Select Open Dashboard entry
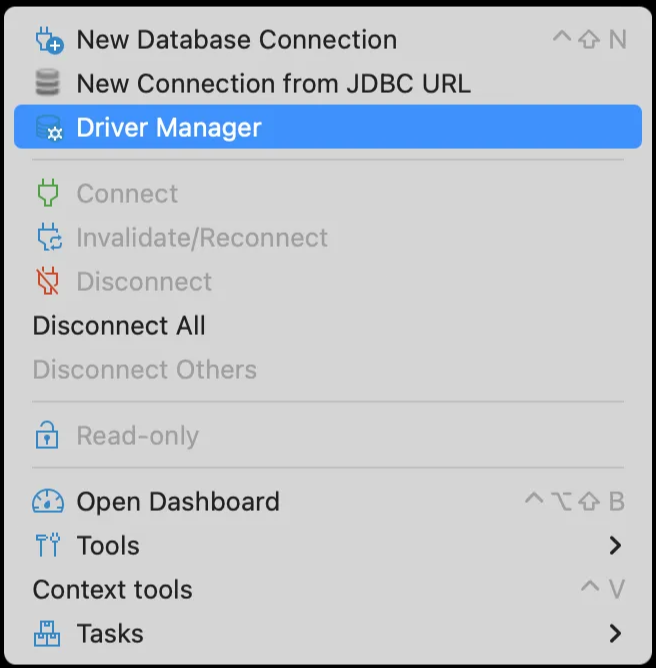The image size is (656, 668). [x=178, y=502]
